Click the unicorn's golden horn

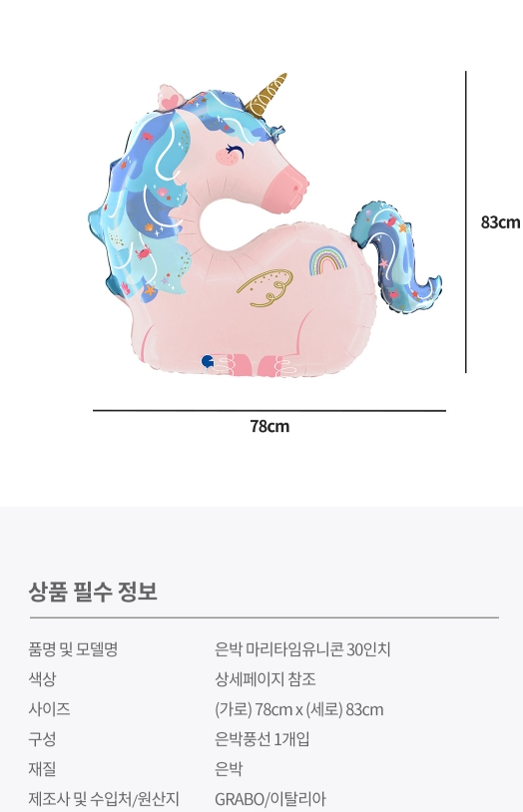click(266, 96)
